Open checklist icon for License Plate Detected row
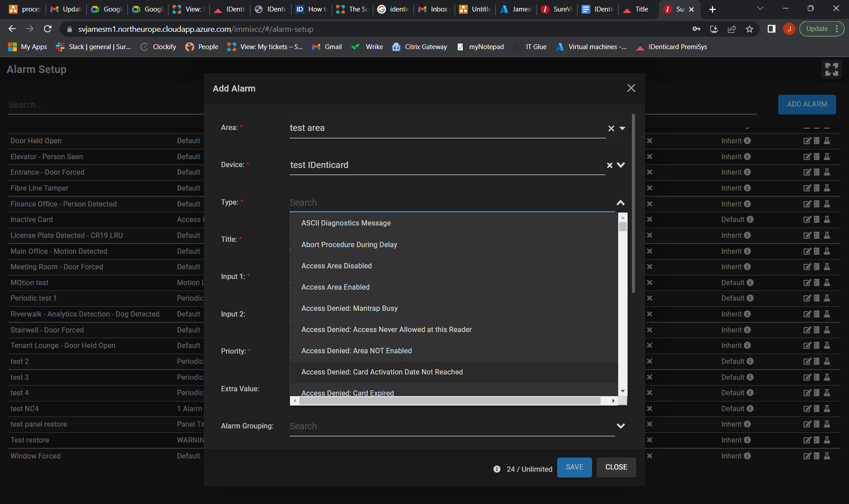 point(817,235)
